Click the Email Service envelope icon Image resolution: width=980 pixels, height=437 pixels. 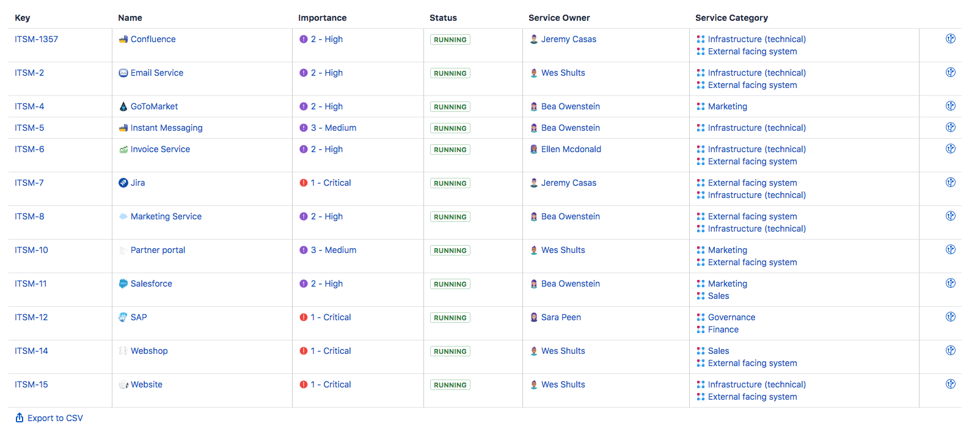click(123, 73)
